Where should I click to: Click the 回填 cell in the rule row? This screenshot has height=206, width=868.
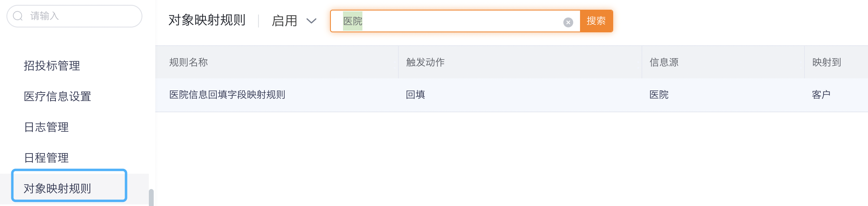click(x=415, y=95)
